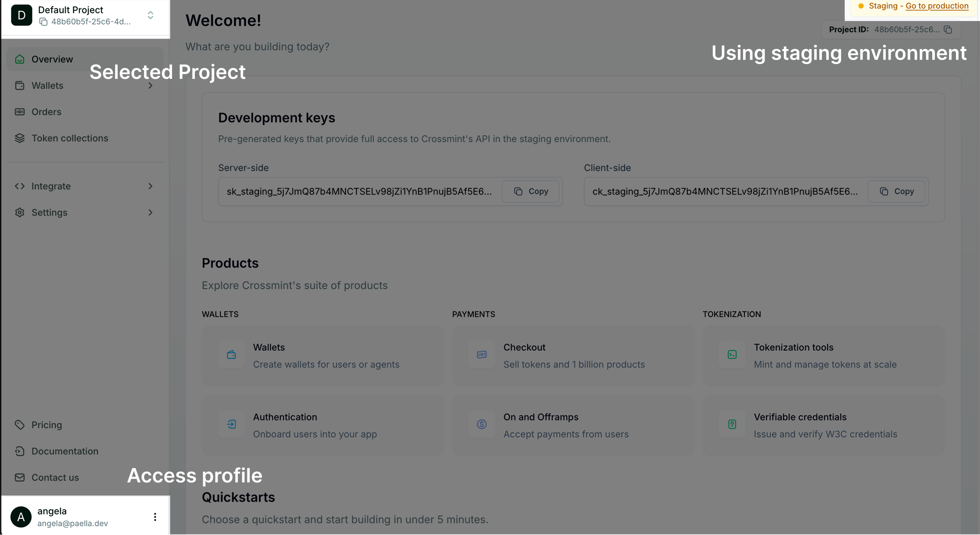
Task: Open the Verifiable credentials card
Action: [824, 425]
